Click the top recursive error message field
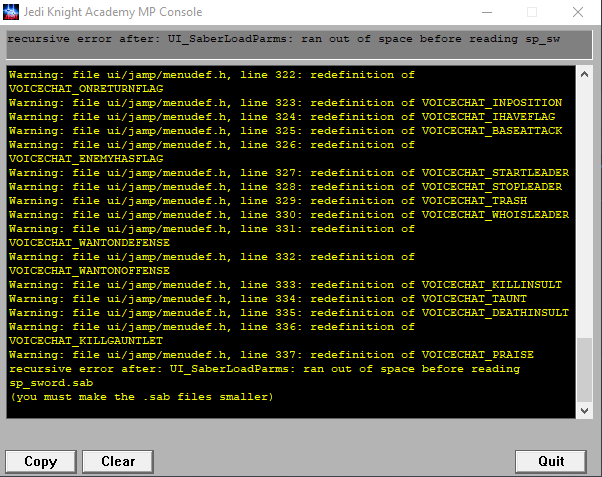The width and height of the screenshot is (602, 477). tap(291, 39)
